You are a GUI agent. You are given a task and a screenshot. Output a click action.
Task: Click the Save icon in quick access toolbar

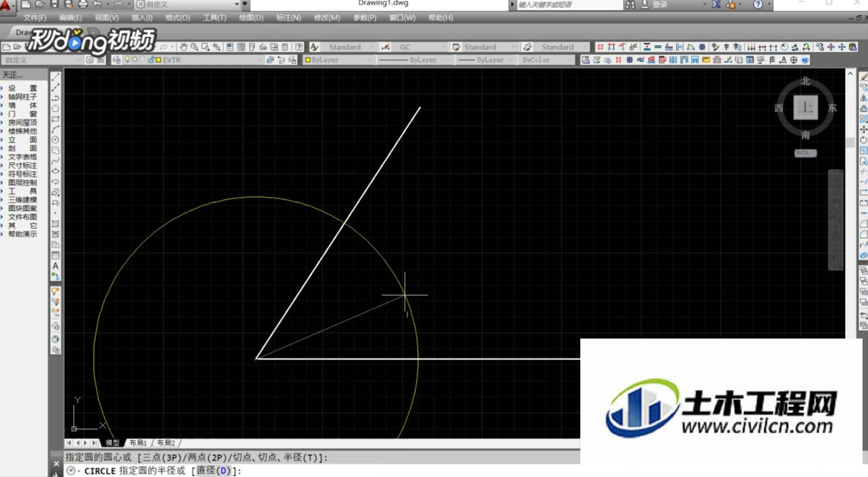pyautogui.click(x=54, y=4)
